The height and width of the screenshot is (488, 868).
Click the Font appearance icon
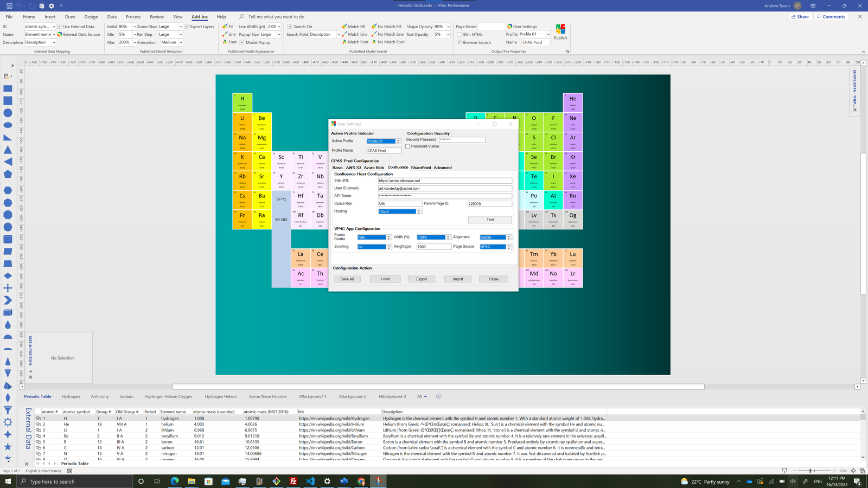225,42
